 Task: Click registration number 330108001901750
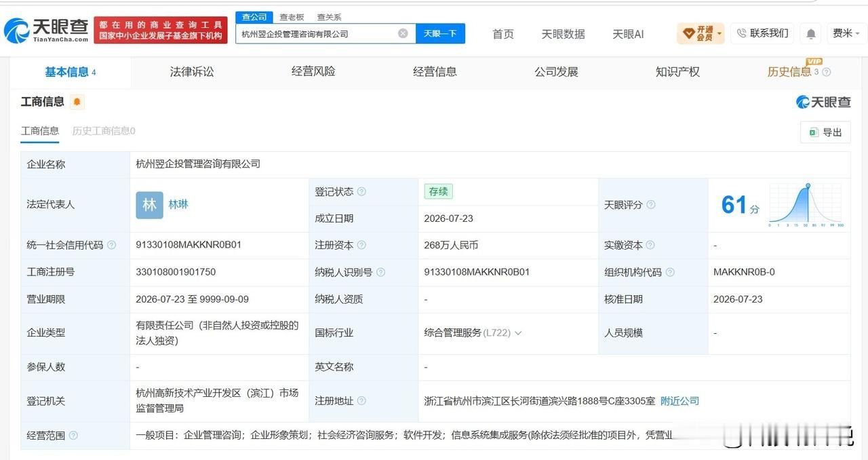click(x=176, y=272)
